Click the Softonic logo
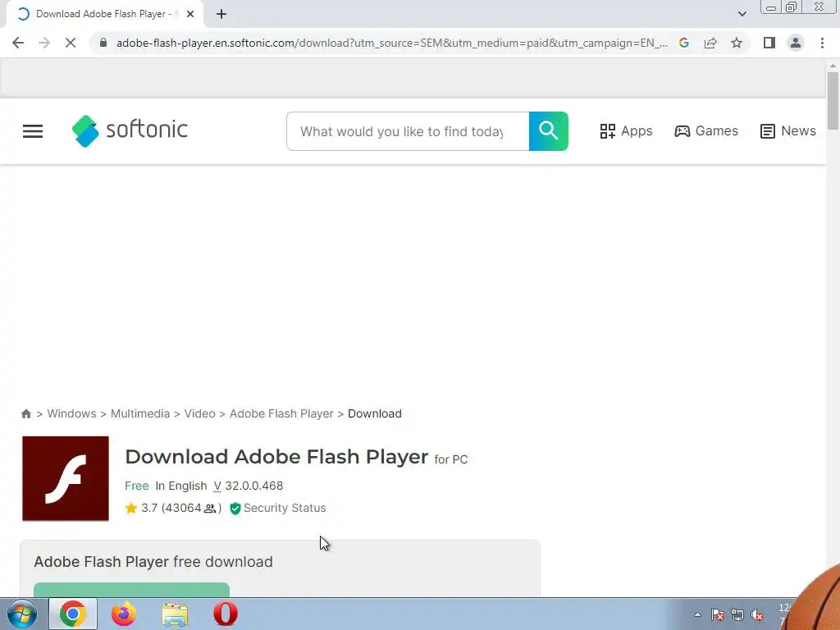 [x=130, y=130]
